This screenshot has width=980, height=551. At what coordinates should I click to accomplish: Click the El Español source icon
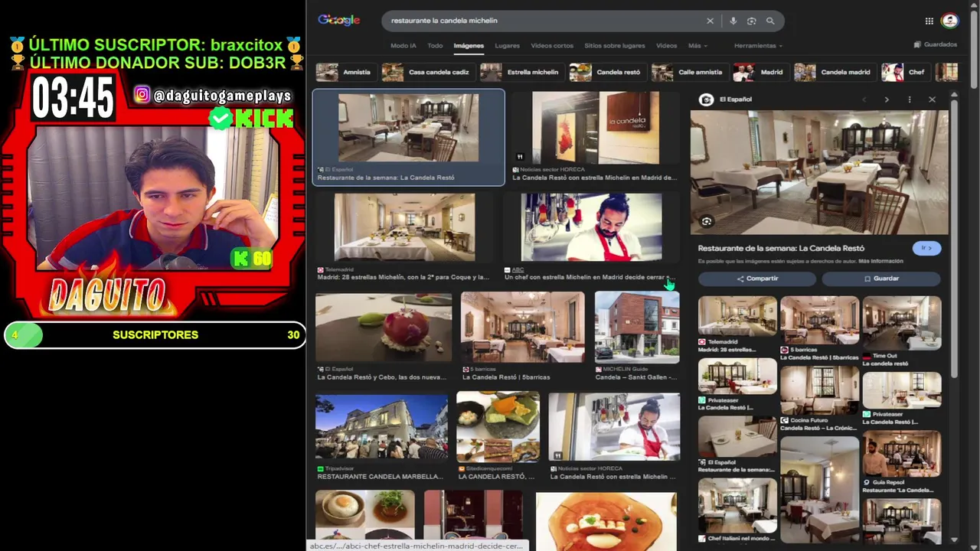[x=707, y=99]
